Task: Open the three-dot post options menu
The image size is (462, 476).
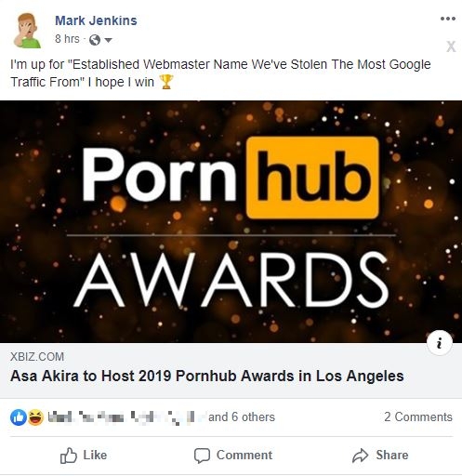Action: 448,19
